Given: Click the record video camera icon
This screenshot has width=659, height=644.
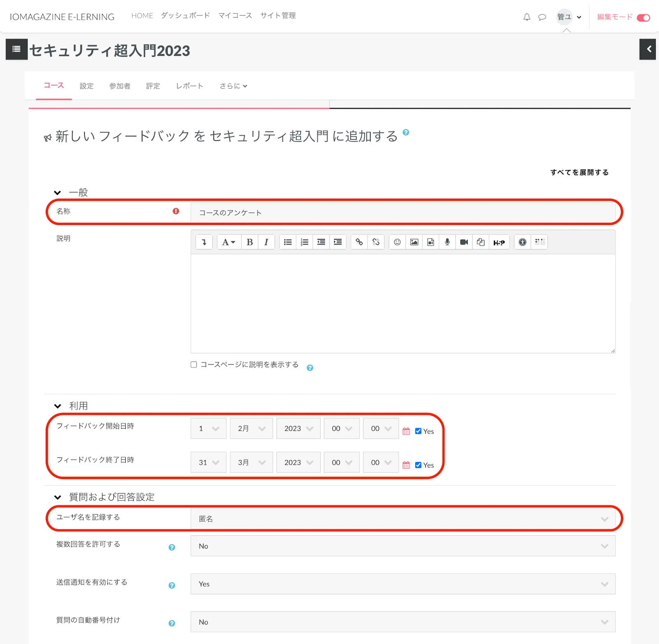Looking at the screenshot, I should click(464, 242).
